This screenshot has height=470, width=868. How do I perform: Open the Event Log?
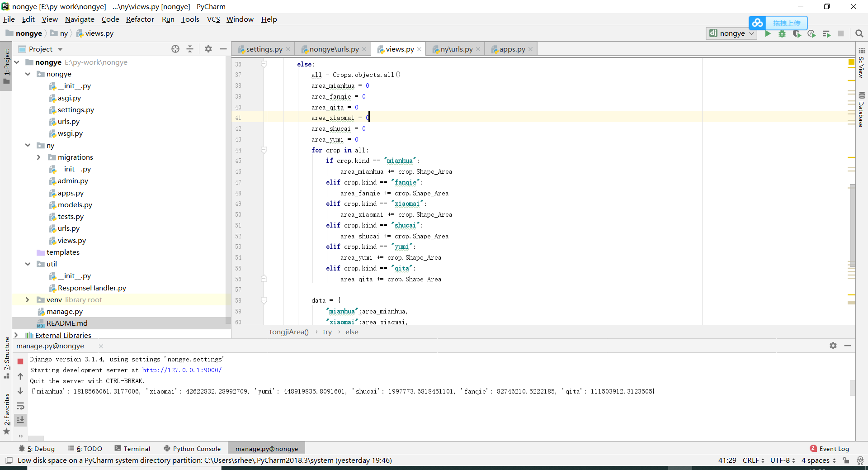pyautogui.click(x=830, y=449)
